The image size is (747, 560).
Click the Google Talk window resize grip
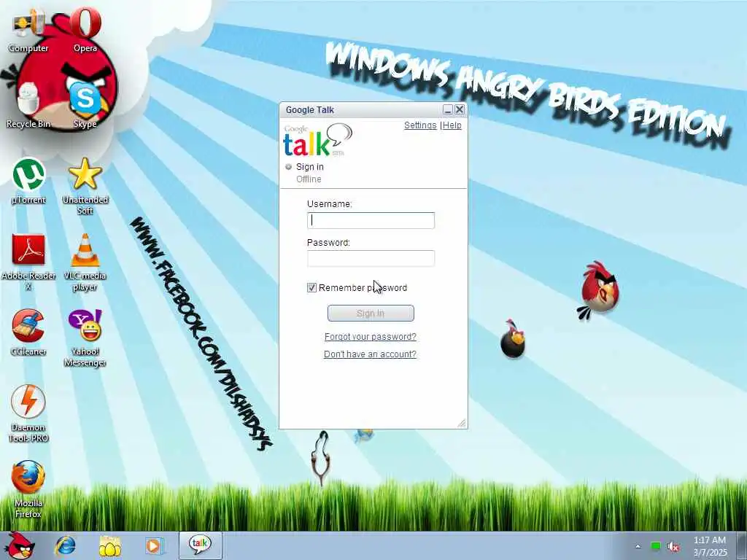pyautogui.click(x=462, y=423)
